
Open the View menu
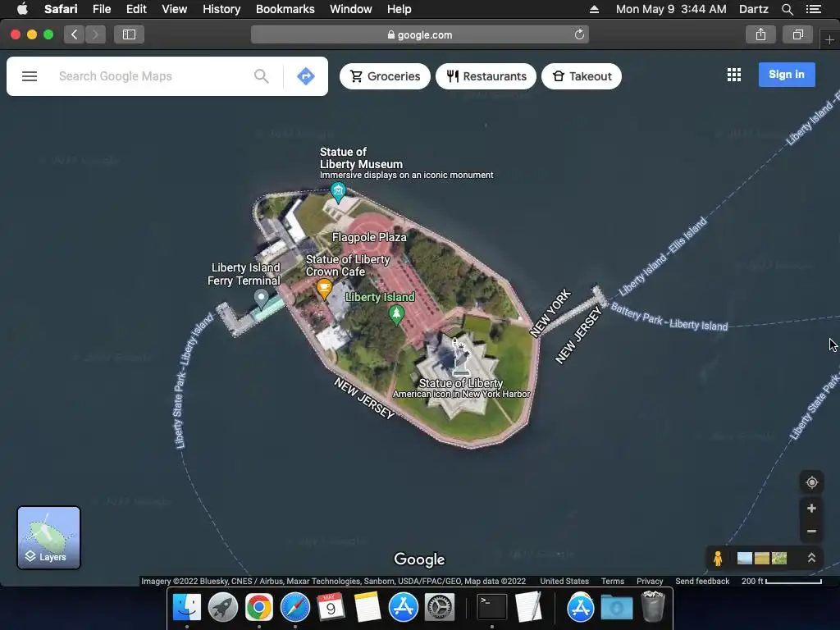(x=174, y=9)
